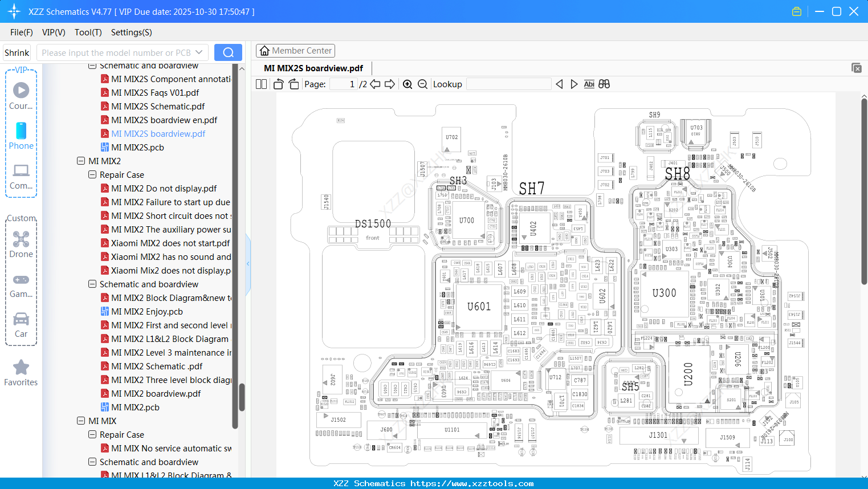Open the model search dropdown arrow
868x489 pixels.
point(199,52)
